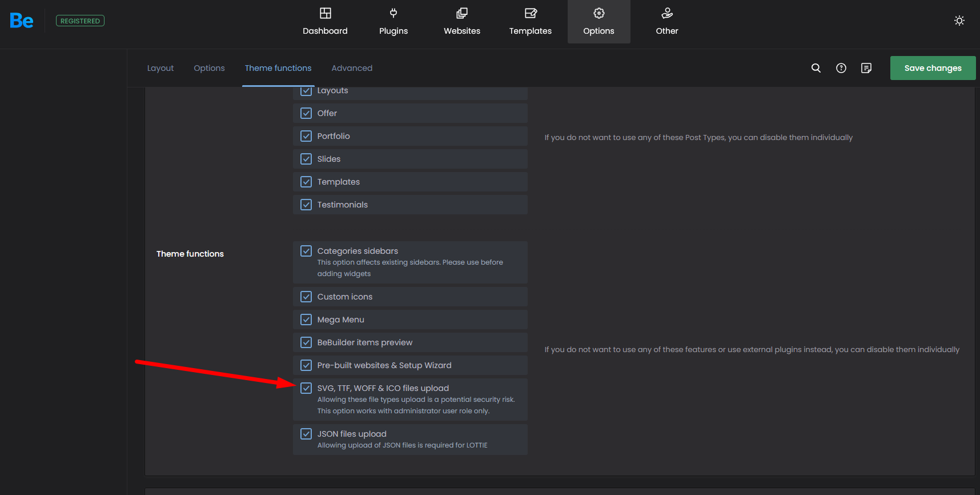This screenshot has height=495, width=980.
Task: Disable JSON files upload checkbox
Action: [x=306, y=434]
